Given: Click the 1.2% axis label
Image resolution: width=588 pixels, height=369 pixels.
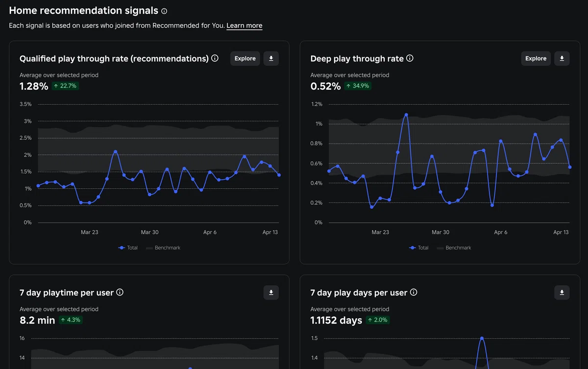Looking at the screenshot, I should [317, 104].
